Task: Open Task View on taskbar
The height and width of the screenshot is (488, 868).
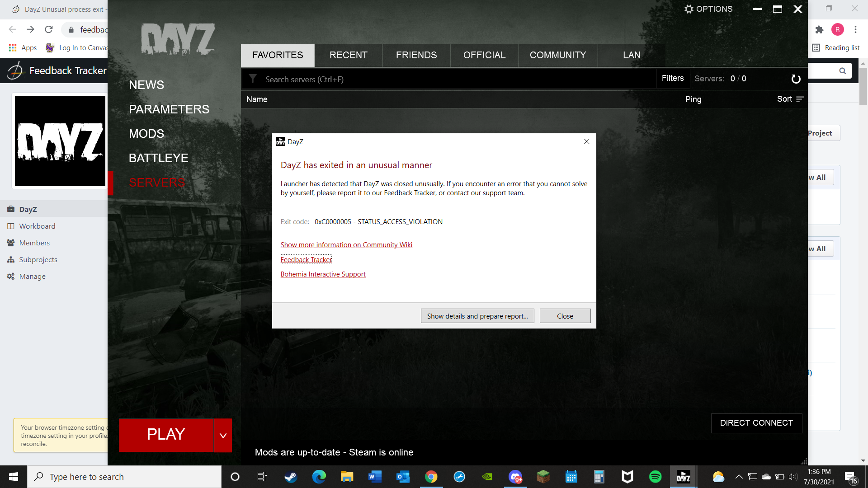Action: pyautogui.click(x=262, y=477)
